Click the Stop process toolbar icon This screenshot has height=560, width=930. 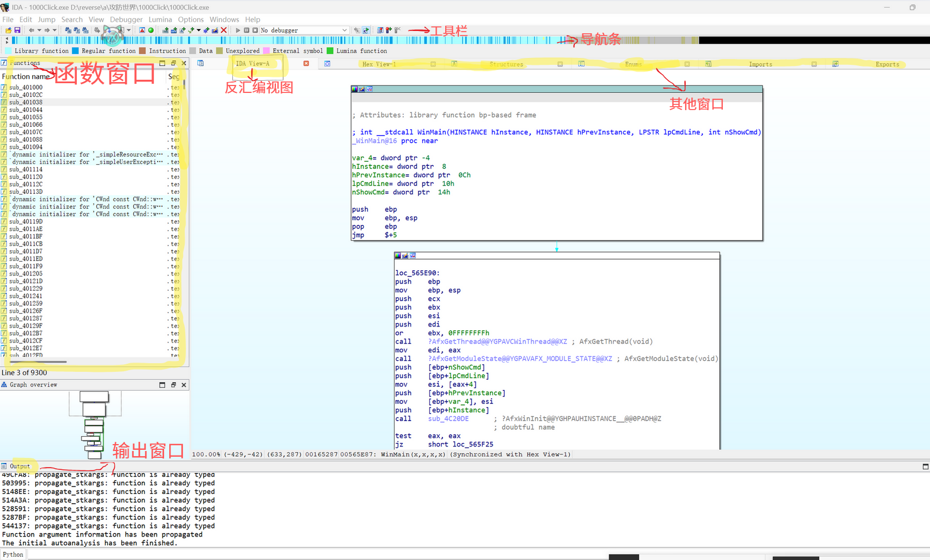point(255,30)
